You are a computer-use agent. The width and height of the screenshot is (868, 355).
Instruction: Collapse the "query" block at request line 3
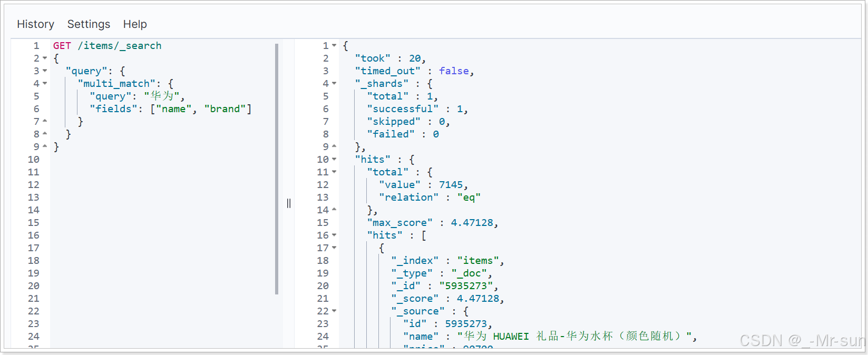pos(45,71)
